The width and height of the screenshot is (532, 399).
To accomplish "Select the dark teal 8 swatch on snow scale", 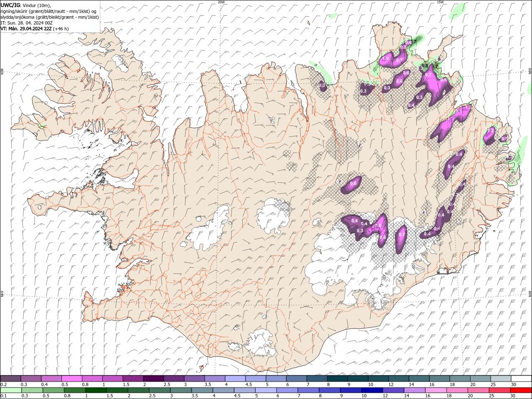I will pyautogui.click(x=337, y=379).
